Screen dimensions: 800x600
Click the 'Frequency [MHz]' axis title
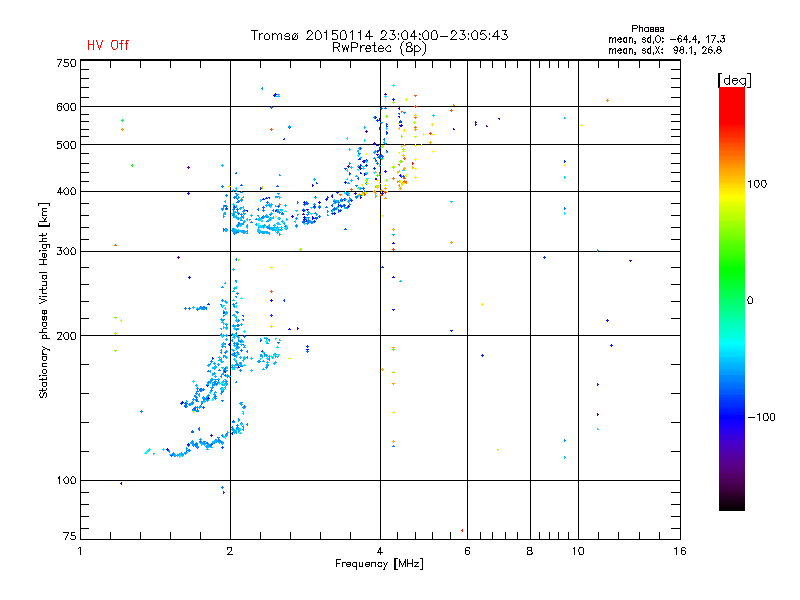pos(379,564)
